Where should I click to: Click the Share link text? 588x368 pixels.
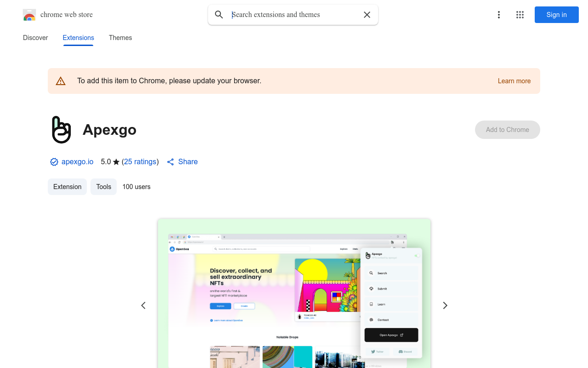tap(188, 162)
